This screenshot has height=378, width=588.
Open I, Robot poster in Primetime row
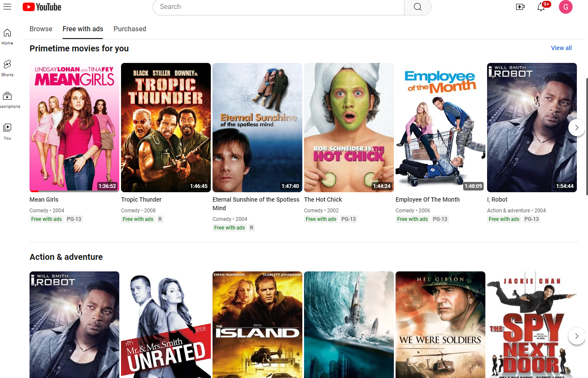[x=532, y=128]
